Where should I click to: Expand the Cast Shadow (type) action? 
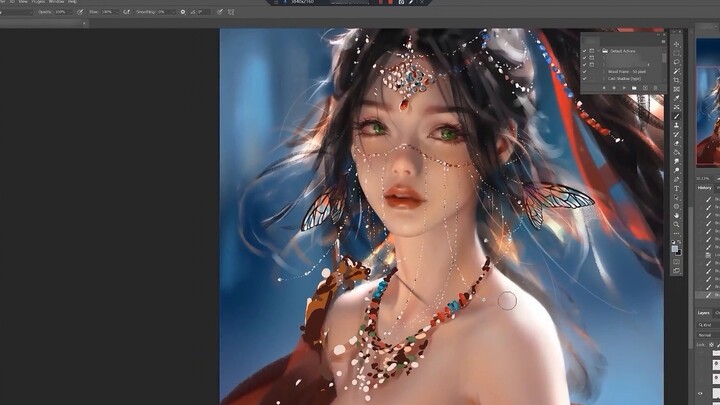pyautogui.click(x=604, y=79)
